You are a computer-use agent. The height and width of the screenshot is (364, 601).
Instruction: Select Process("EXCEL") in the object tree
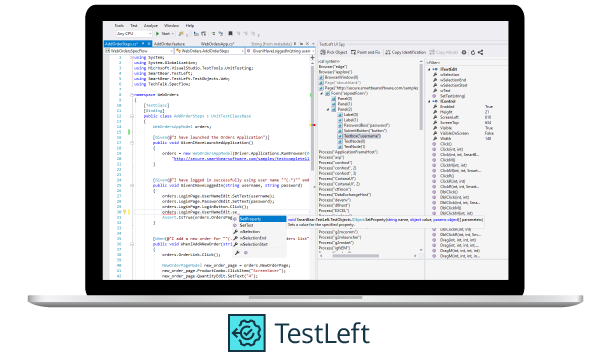coord(334,211)
